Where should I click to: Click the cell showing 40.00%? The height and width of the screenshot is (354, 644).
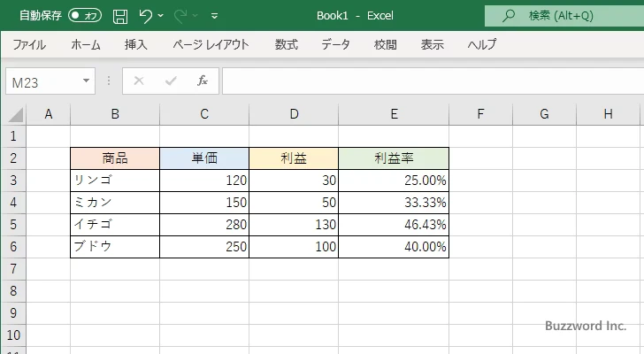click(x=394, y=247)
